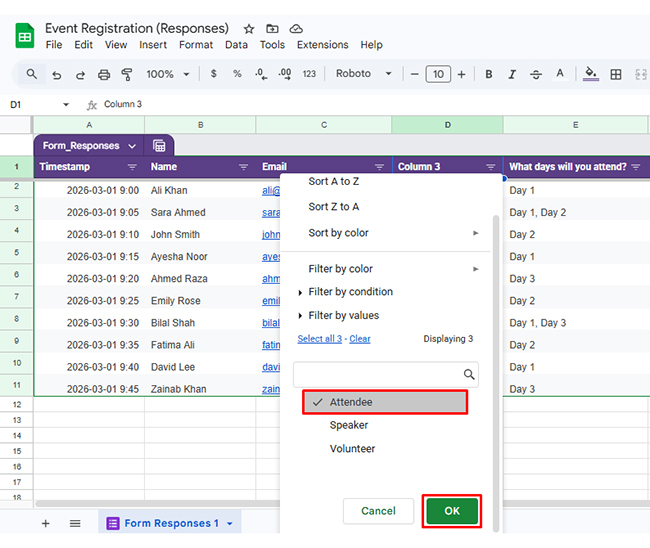This screenshot has width=650, height=548.
Task: Open Form Responses 1 tab dropdown arrow
Action: pyautogui.click(x=230, y=524)
